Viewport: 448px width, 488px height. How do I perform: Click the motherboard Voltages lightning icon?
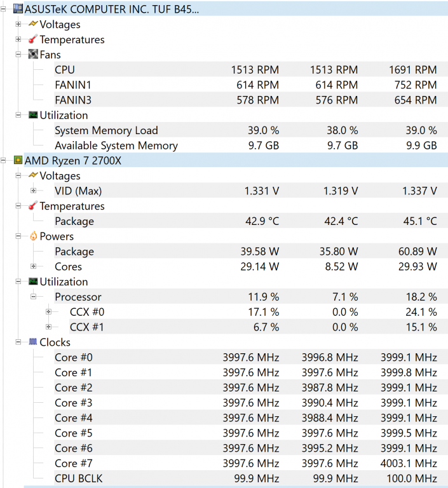pyautogui.click(x=33, y=24)
